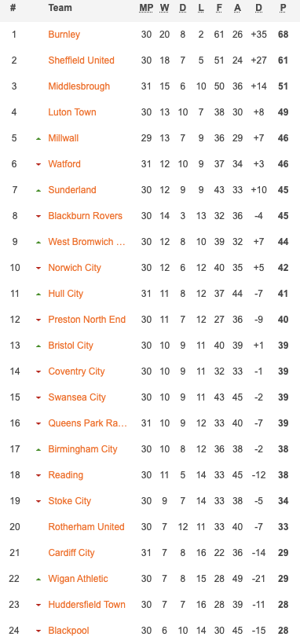
Task: Click the P points column header
Action: click(x=284, y=8)
